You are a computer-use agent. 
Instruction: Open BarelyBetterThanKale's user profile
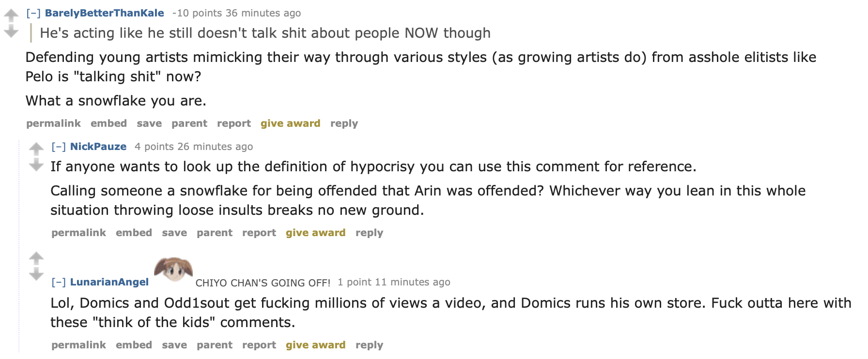105,13
